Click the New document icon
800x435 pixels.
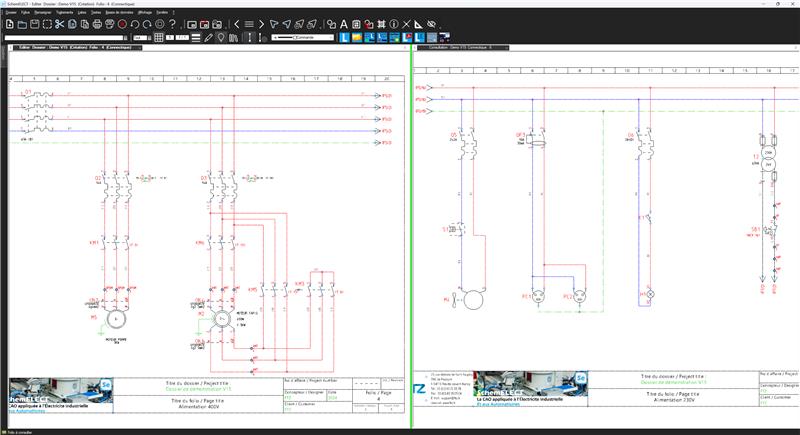pyautogui.click(x=8, y=23)
